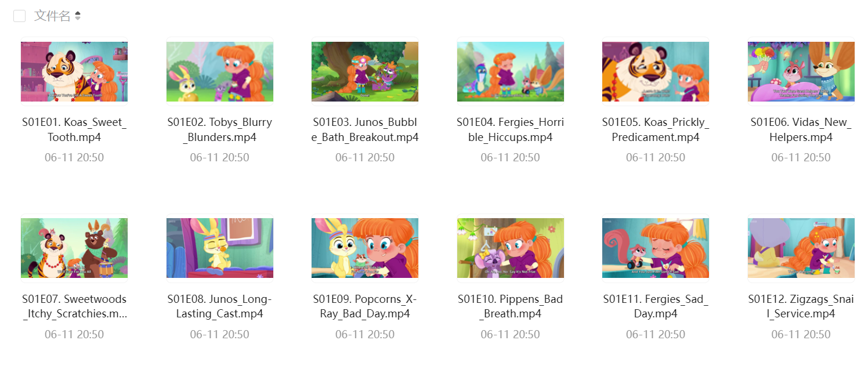Viewport: 868px width, 369px height.
Task: Click the filename S01E10. Pippens_Bad_Breath.mp4
Action: pyautogui.click(x=511, y=306)
